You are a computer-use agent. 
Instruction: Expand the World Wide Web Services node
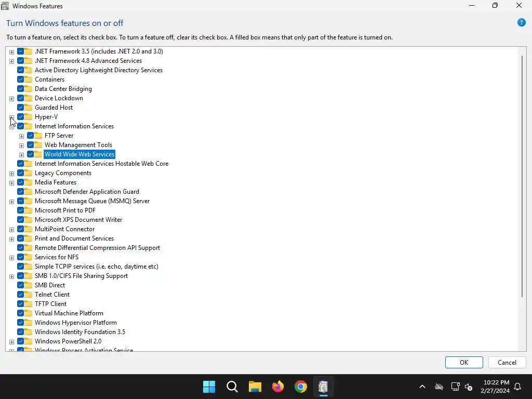pos(21,155)
